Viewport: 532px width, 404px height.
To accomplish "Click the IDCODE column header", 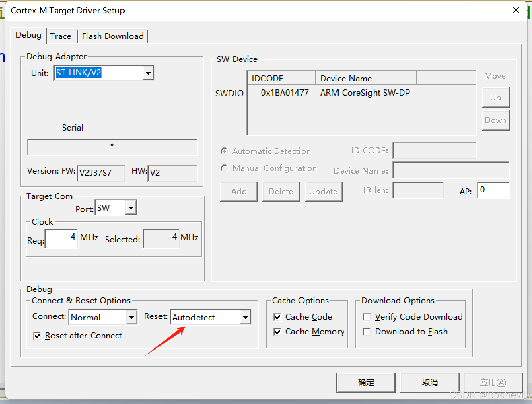I will (282, 78).
